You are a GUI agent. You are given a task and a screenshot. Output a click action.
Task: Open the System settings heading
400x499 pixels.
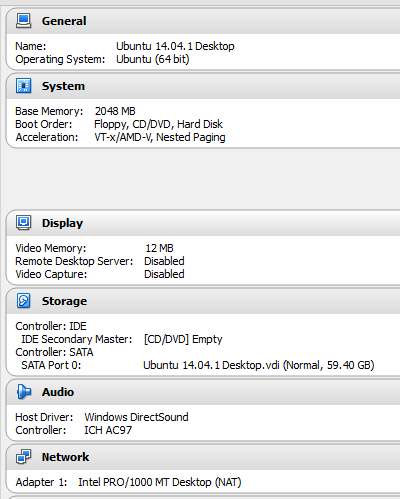tap(63, 86)
